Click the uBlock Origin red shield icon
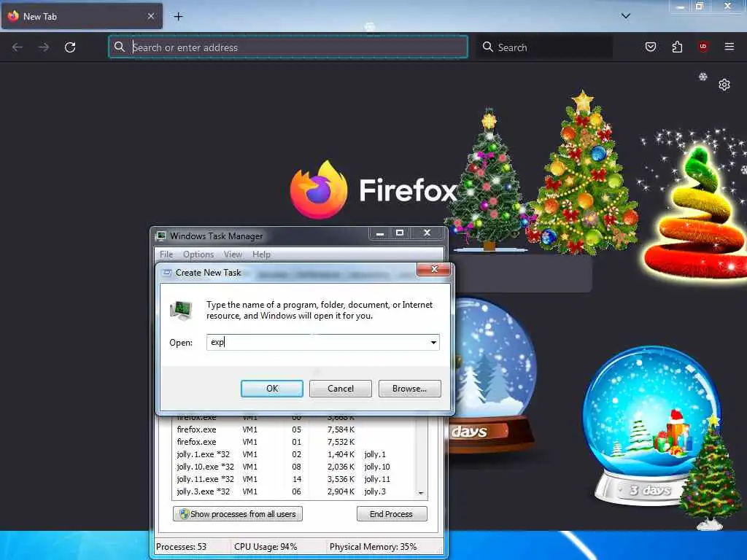 (703, 46)
